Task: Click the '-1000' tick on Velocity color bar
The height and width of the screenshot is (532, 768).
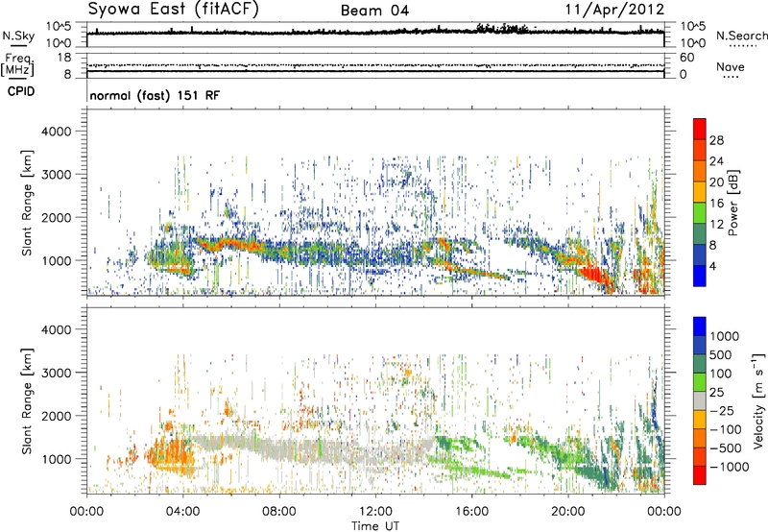Action: (x=729, y=467)
